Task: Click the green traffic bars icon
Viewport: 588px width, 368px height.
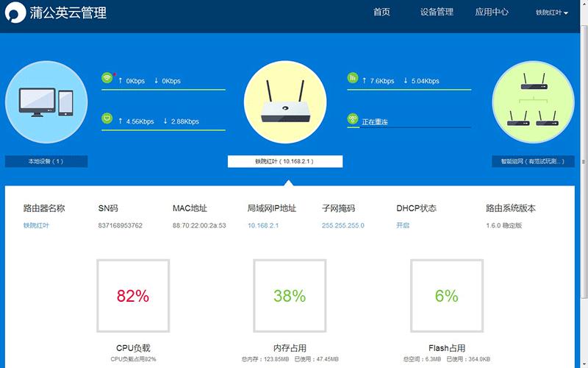Action: (x=353, y=78)
